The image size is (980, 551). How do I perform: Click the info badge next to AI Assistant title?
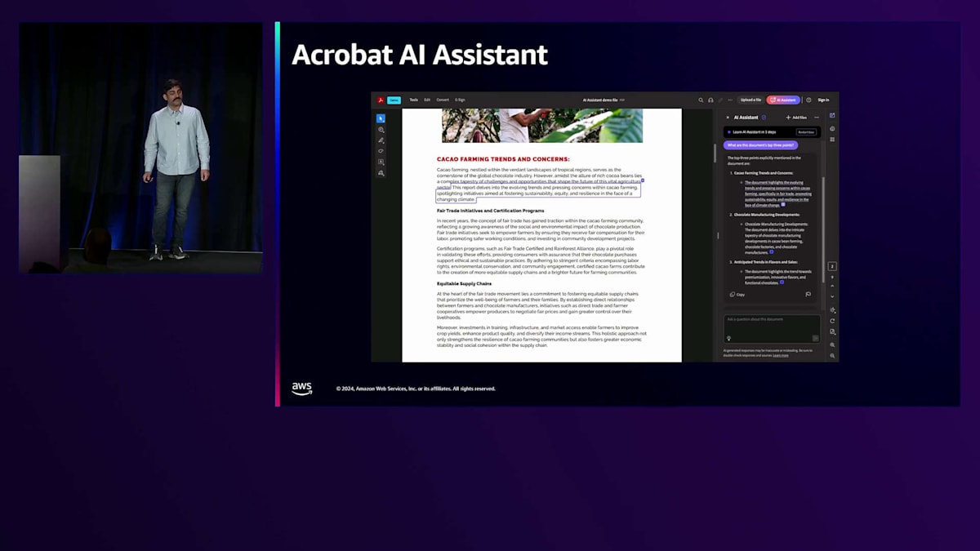pos(764,118)
